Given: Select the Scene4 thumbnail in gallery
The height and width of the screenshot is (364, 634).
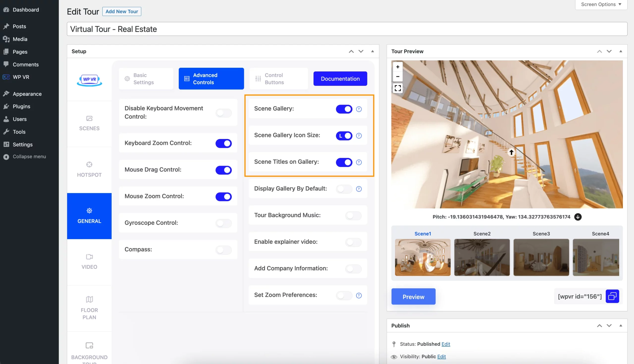Looking at the screenshot, I should [600, 257].
